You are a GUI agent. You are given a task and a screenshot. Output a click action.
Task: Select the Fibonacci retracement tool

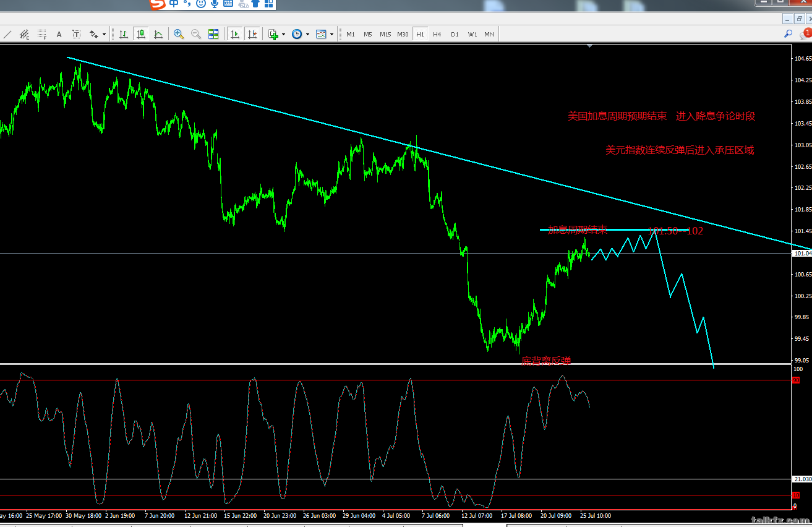pos(42,34)
